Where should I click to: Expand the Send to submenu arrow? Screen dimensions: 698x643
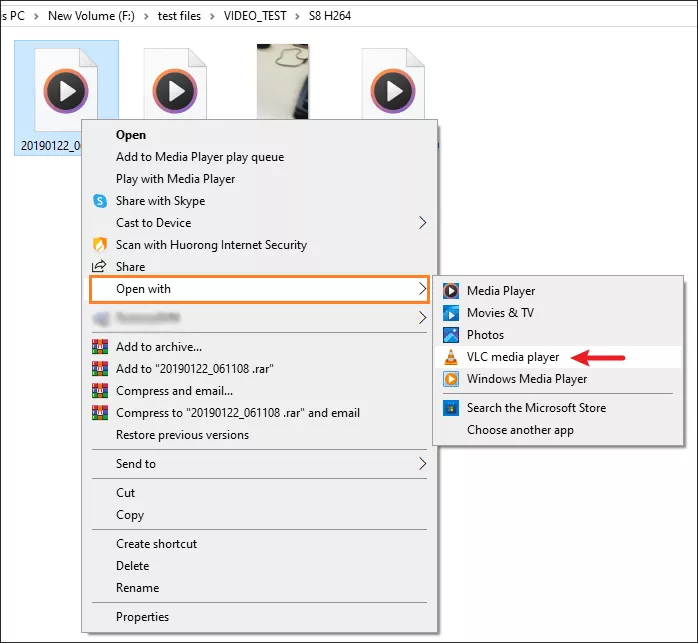tap(422, 464)
